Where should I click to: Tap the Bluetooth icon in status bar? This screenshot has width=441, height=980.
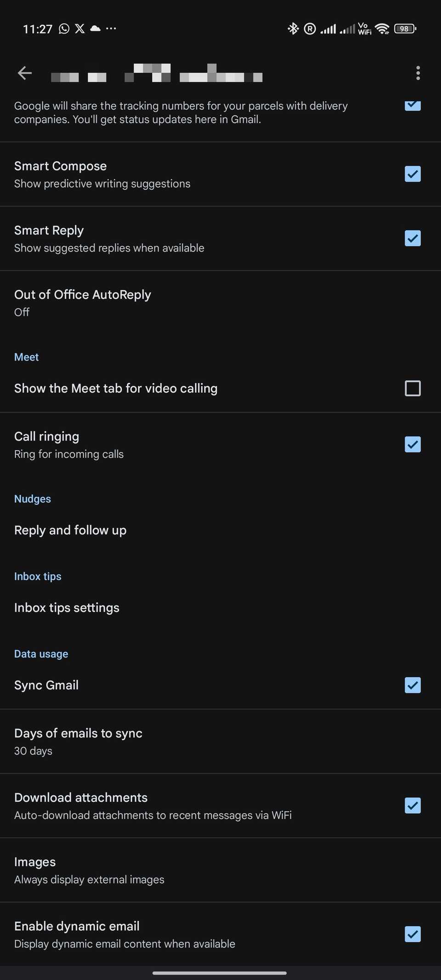(x=293, y=28)
